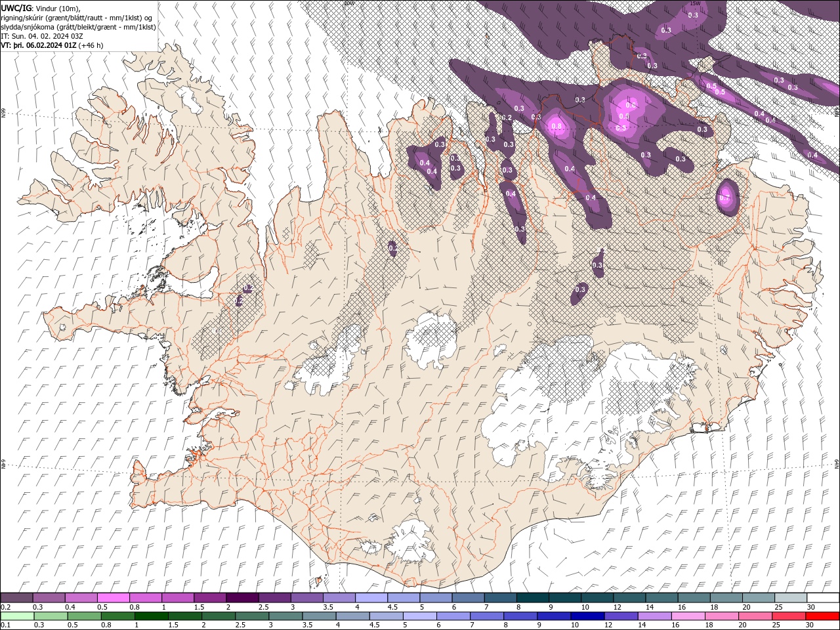The height and width of the screenshot is (630, 840).
Task: Click the bottom legend swatch labeled 4
Action: click(x=352, y=616)
